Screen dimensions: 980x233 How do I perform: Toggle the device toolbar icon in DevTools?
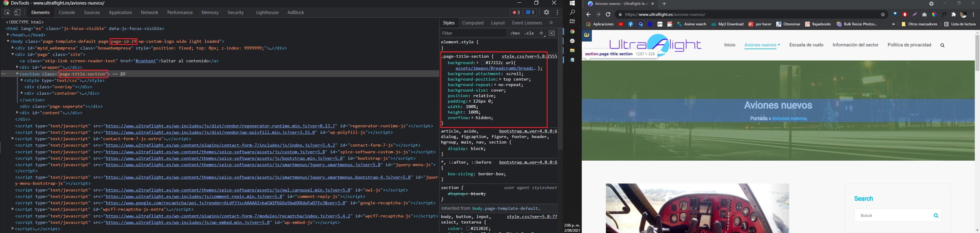click(x=17, y=13)
